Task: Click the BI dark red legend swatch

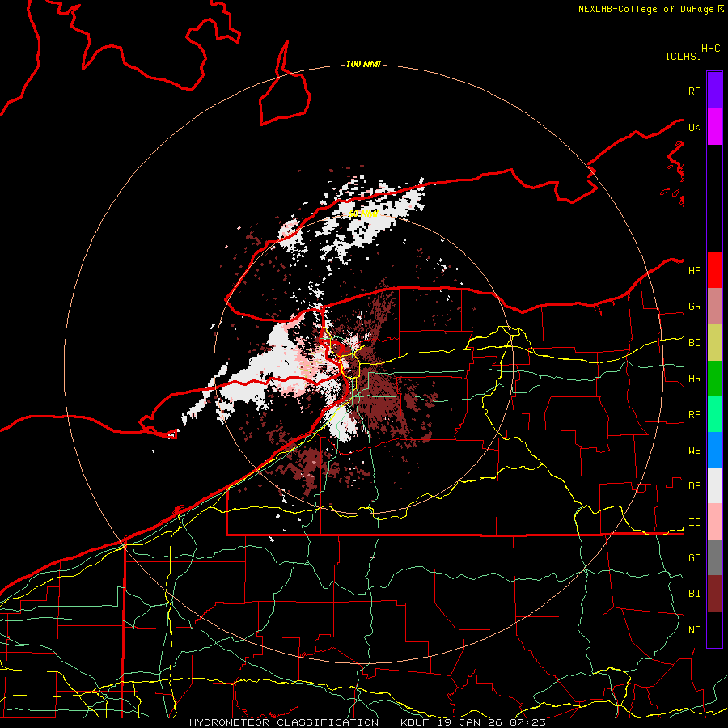Action: coord(714,594)
